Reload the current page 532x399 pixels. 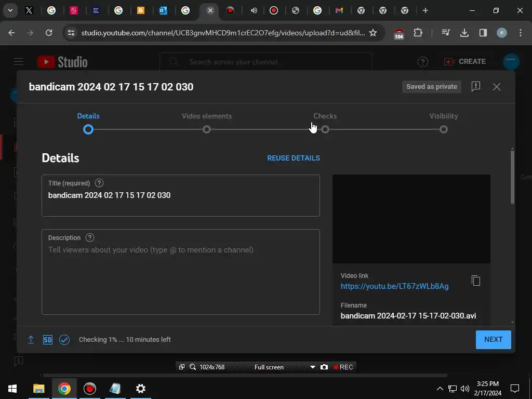[x=49, y=33]
